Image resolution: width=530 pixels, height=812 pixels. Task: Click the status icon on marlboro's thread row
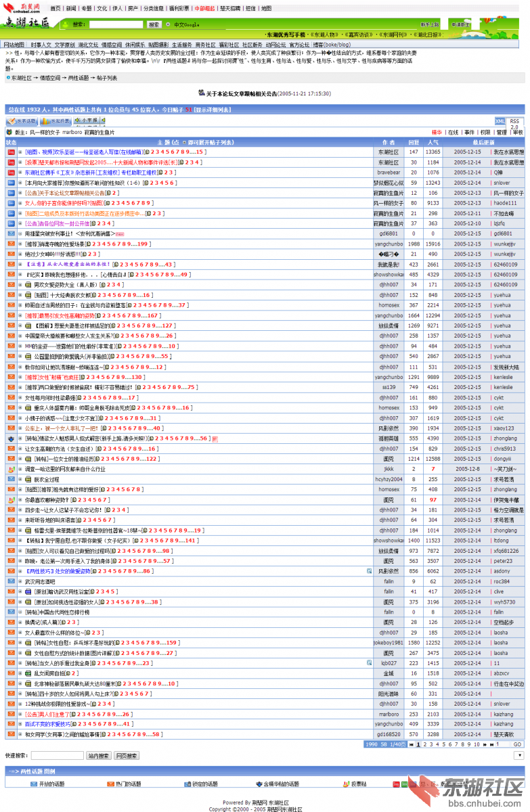pyautogui.click(x=11, y=714)
